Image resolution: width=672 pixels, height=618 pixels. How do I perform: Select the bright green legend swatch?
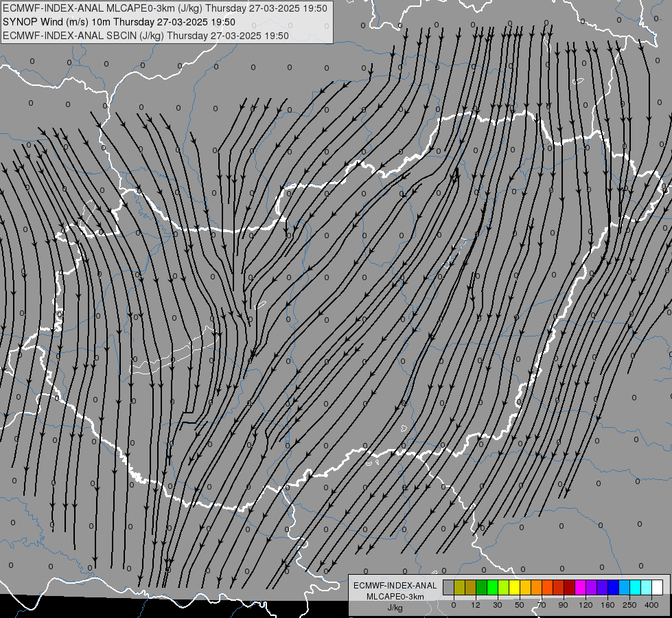pyautogui.click(x=492, y=587)
